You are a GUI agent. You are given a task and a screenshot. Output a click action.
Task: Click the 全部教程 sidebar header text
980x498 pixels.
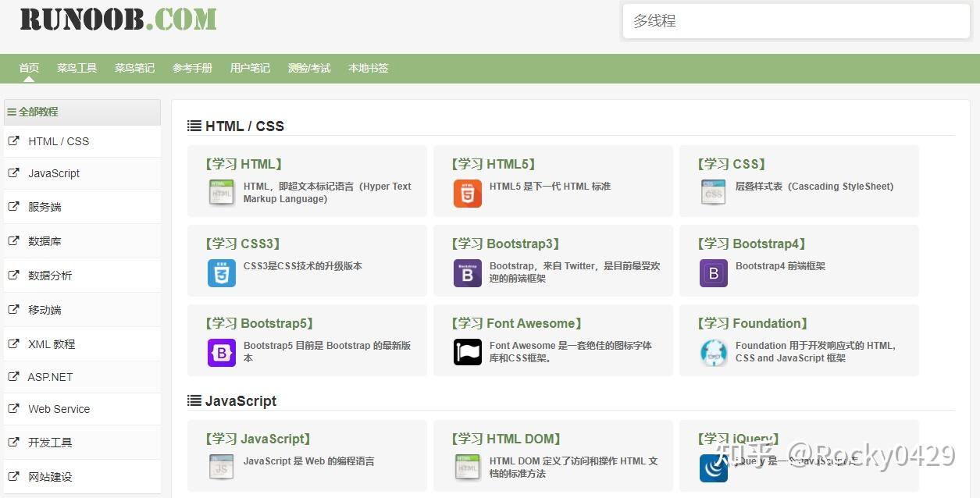[x=38, y=112]
